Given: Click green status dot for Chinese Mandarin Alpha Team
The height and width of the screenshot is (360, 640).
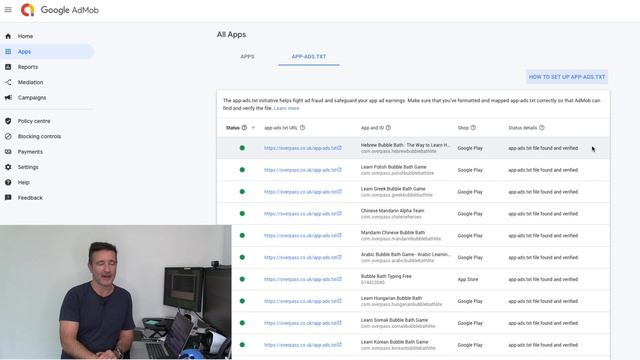Looking at the screenshot, I should pos(242,213).
